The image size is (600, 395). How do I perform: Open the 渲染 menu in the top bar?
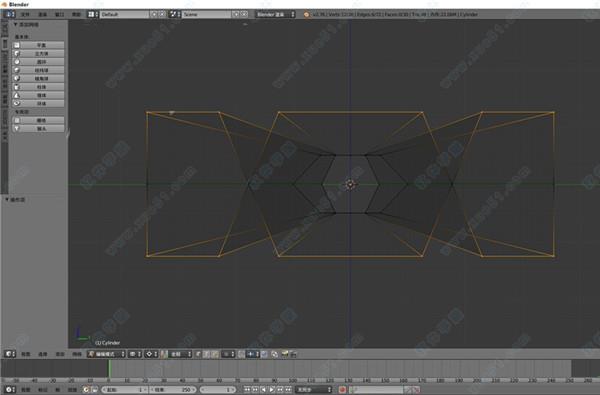(42, 15)
